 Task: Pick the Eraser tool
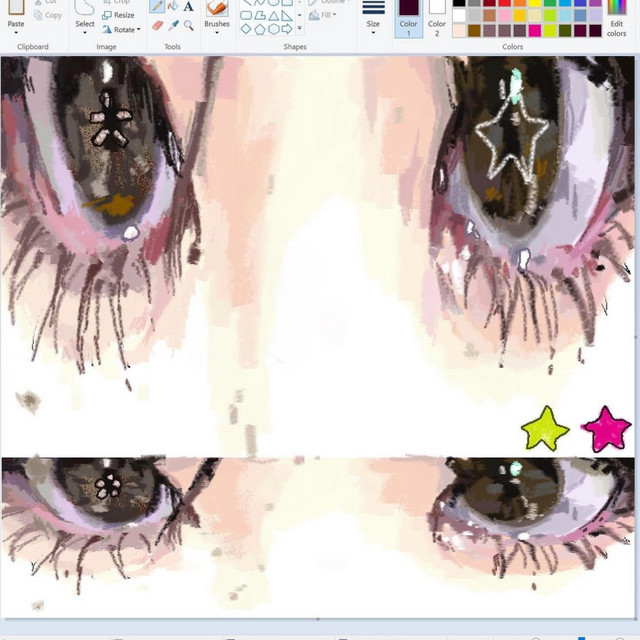point(157,25)
